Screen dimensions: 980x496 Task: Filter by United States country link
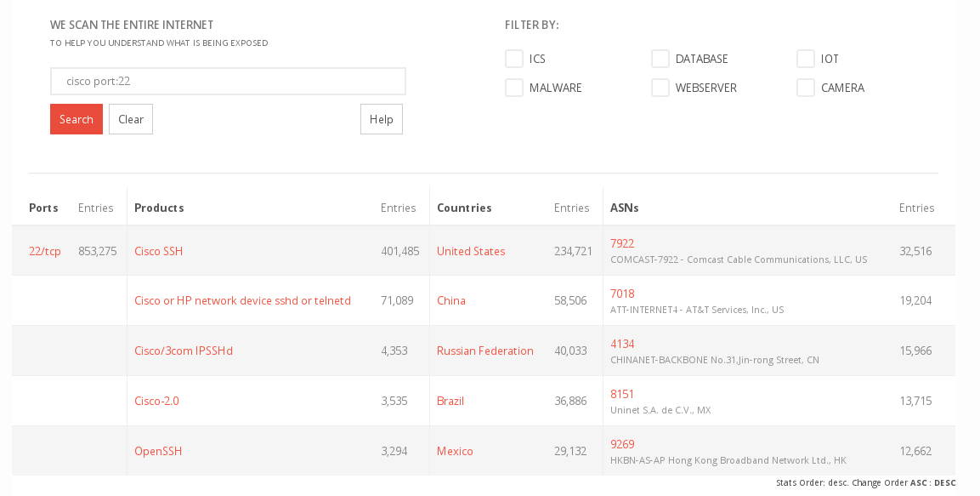[x=471, y=251]
